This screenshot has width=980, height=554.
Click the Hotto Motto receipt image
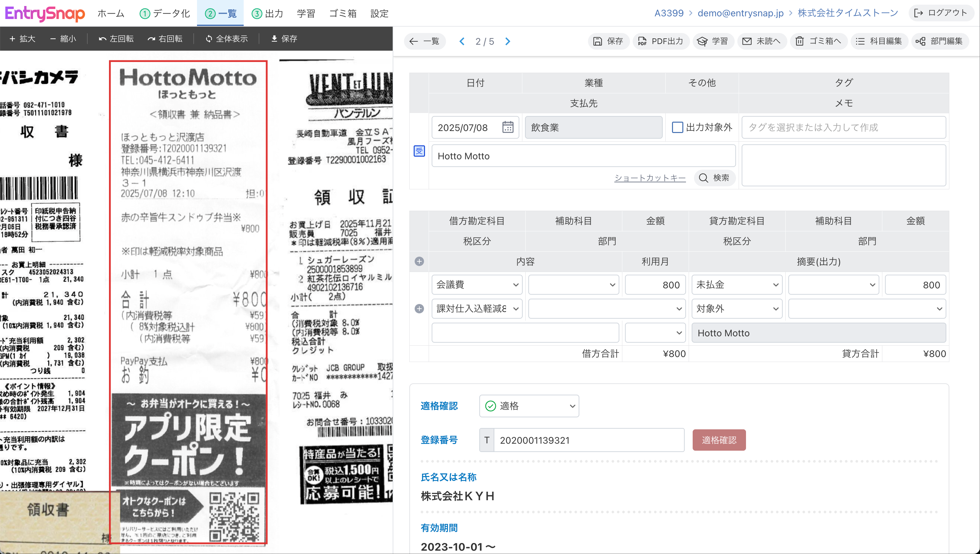coord(188,302)
